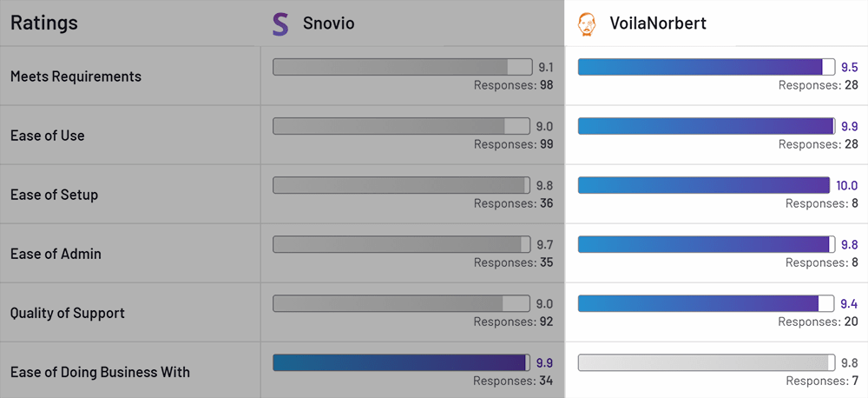Image resolution: width=868 pixels, height=398 pixels.
Task: Click VoilaNorbert's 10.0 Ease of Setup score
Action: [846, 186]
